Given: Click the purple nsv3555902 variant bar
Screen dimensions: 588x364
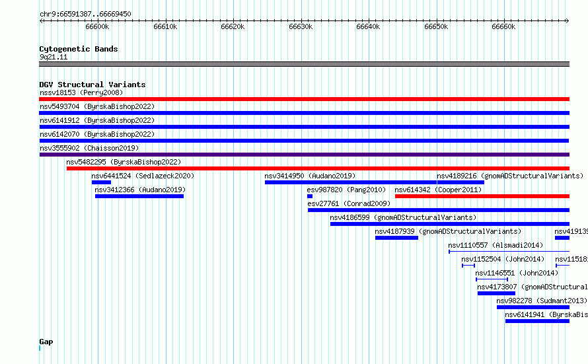Looking at the screenshot, I should tap(304, 155).
